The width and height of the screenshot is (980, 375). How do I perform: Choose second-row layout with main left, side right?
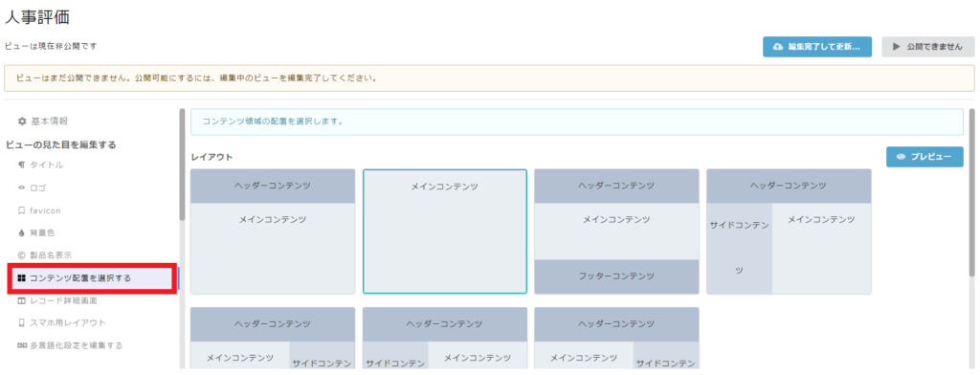click(273, 338)
